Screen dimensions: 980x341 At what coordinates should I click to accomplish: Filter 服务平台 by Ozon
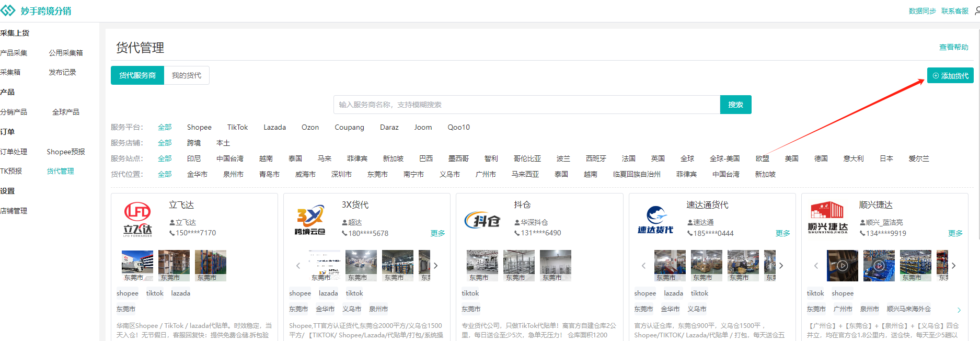(x=310, y=127)
